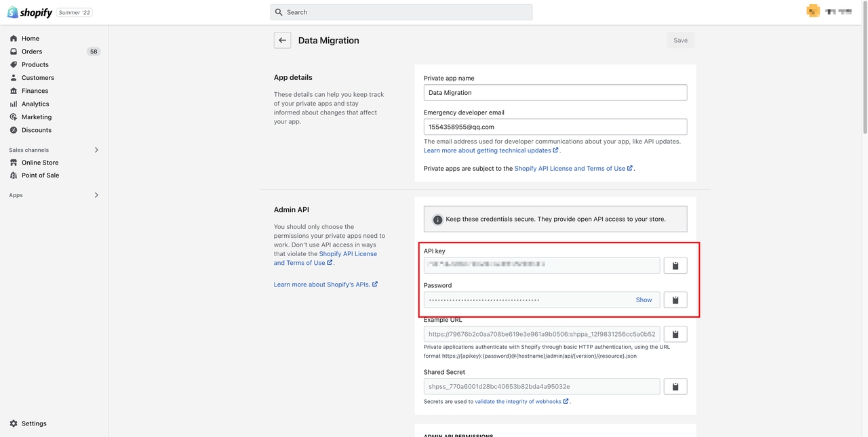Click the Analytics bar chart icon
This screenshot has width=868, height=437.
[14, 104]
